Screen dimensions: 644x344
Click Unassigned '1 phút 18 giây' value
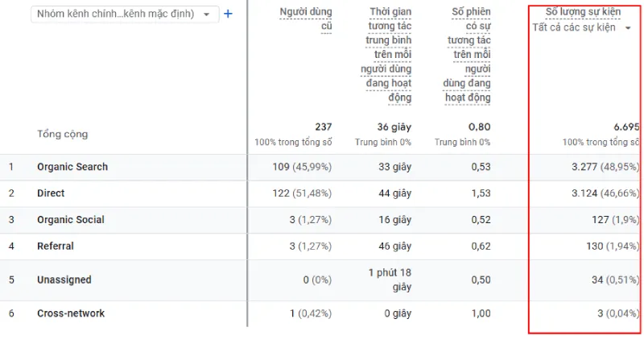(x=390, y=280)
